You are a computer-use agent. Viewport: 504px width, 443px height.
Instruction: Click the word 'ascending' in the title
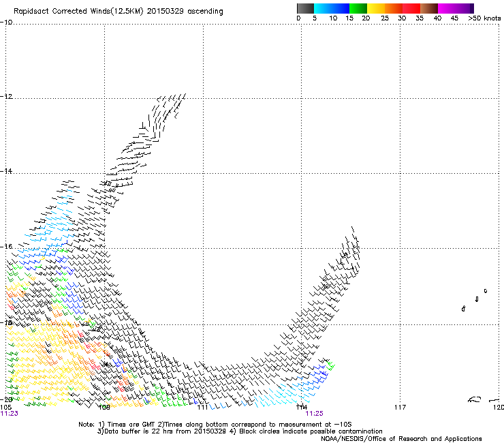[x=205, y=12]
